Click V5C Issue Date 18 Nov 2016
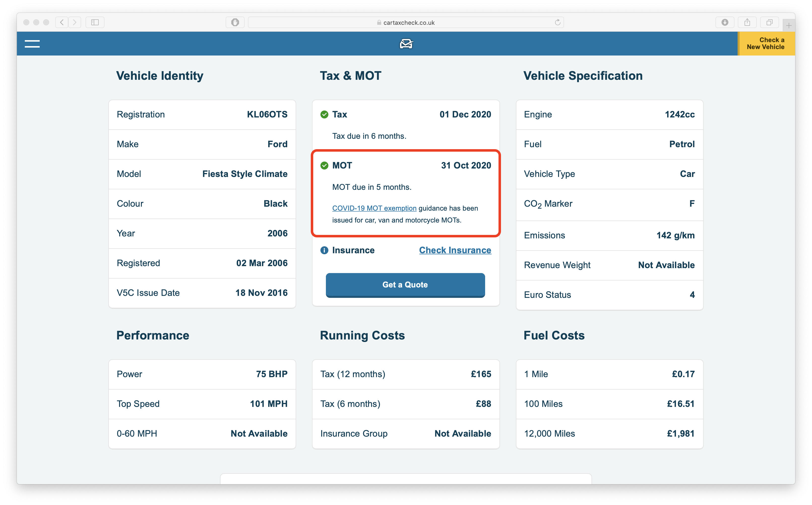 261,293
